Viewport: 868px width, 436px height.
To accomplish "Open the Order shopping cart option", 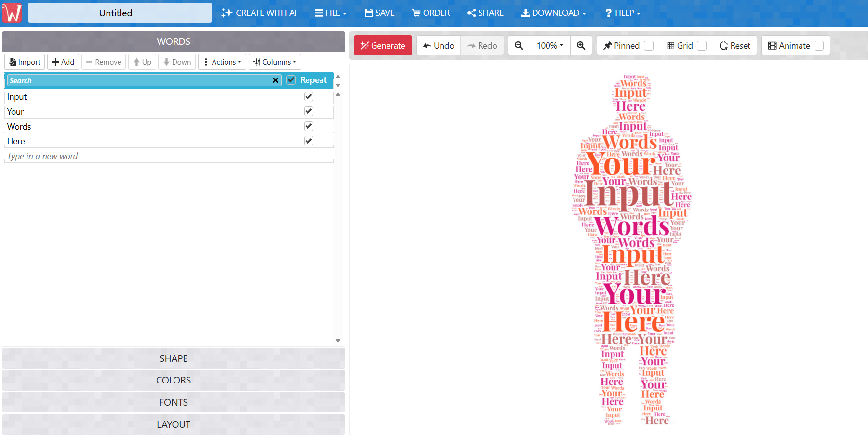I will tap(431, 13).
